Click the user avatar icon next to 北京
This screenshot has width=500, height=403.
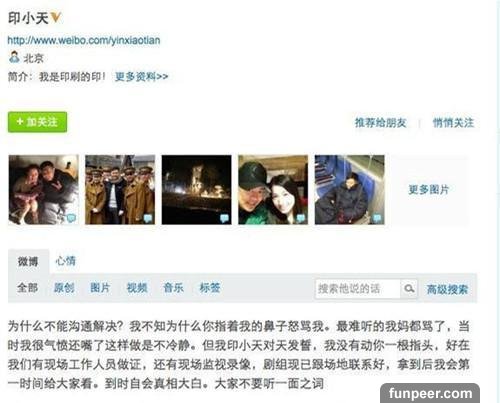coord(14,57)
